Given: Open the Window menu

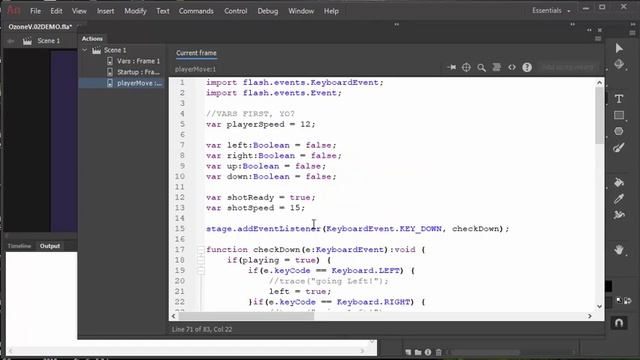Looking at the screenshot, I should tap(301, 11).
